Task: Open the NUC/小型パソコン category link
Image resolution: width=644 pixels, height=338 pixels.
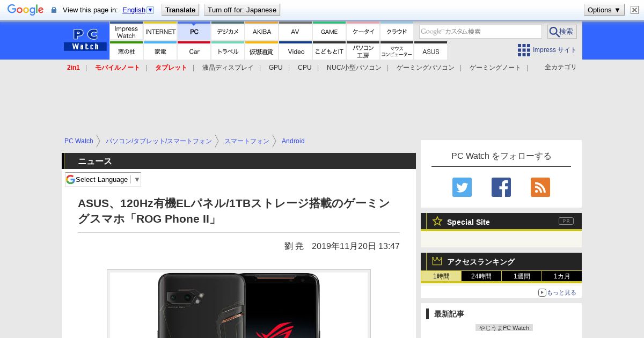Action: coord(354,68)
